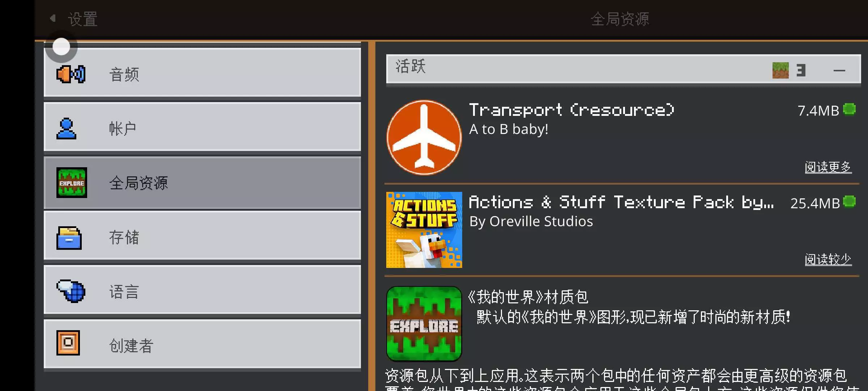Click 阅读更多 link for Transport pack

828,167
